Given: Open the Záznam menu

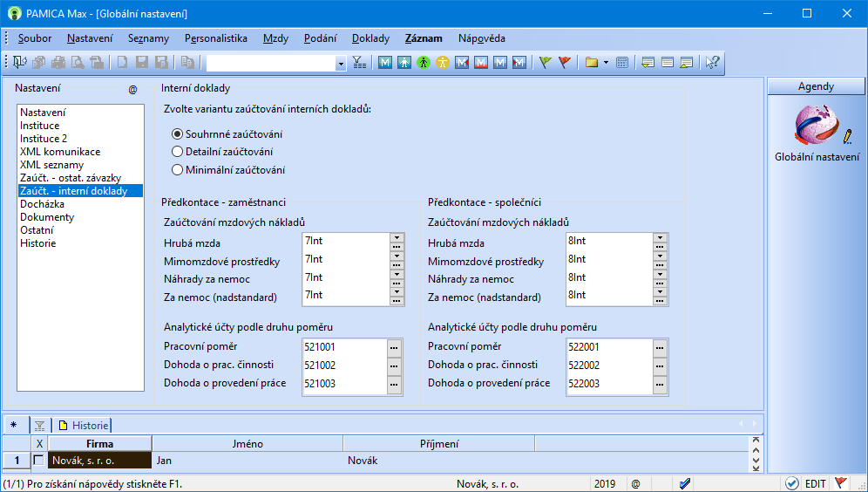Looking at the screenshot, I should (424, 38).
